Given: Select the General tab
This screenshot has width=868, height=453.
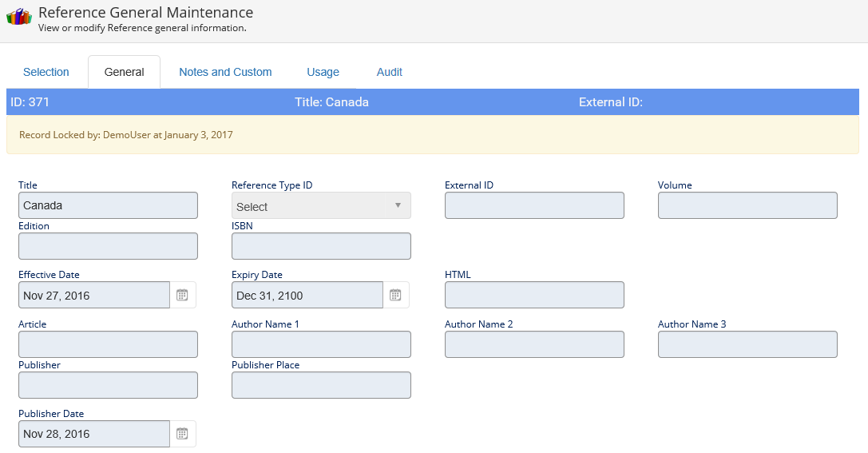Looking at the screenshot, I should [x=124, y=72].
